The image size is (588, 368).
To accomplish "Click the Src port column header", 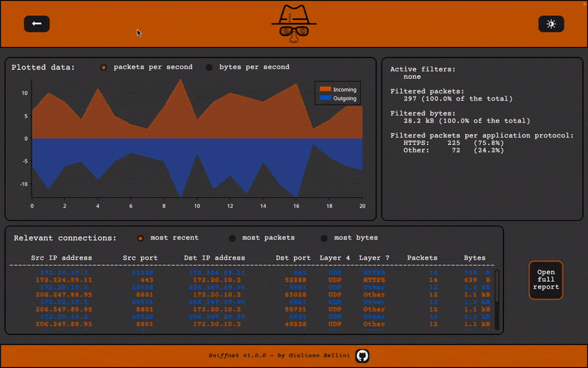I will pos(140,258).
